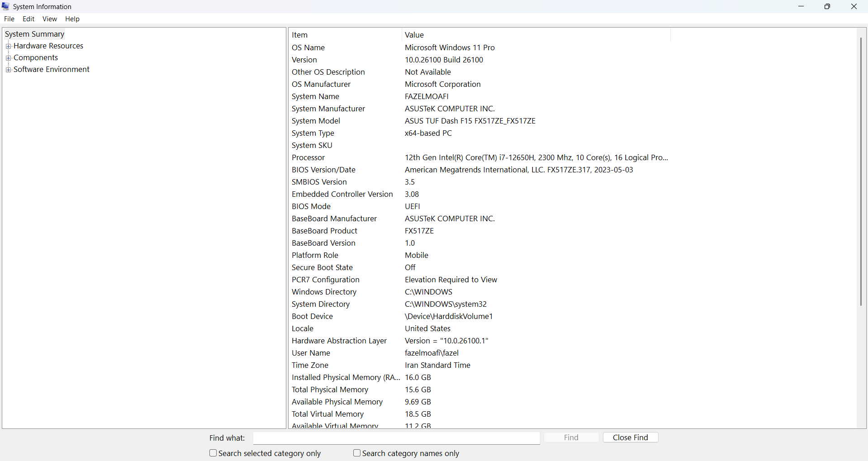Click the Value column header
Viewport: 868px width, 461px height.
[536, 35]
